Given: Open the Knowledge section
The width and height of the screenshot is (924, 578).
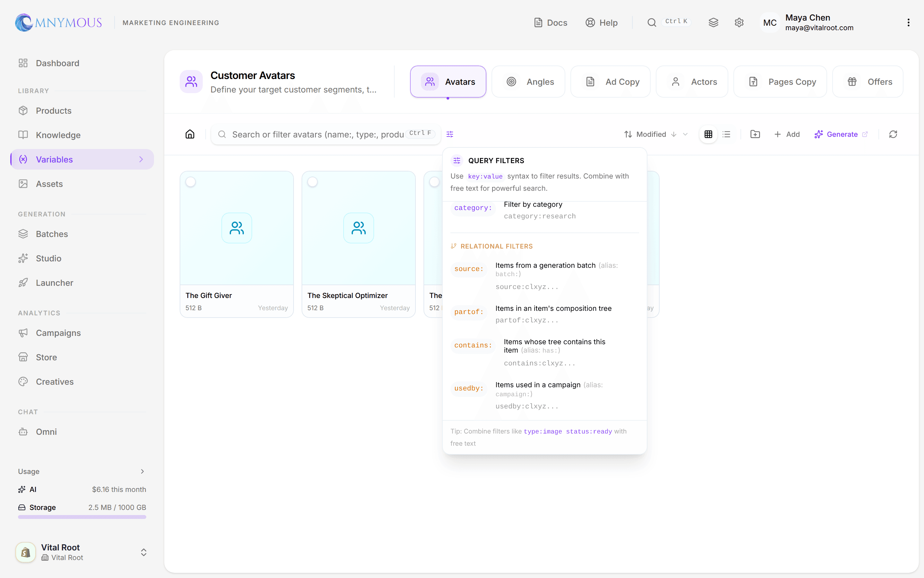Looking at the screenshot, I should click(82, 135).
